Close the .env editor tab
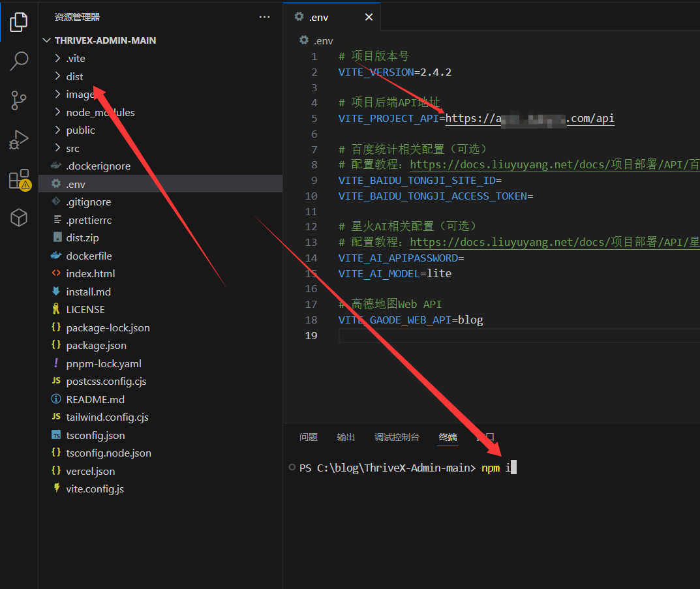Viewport: 700px width, 589px height. click(369, 17)
